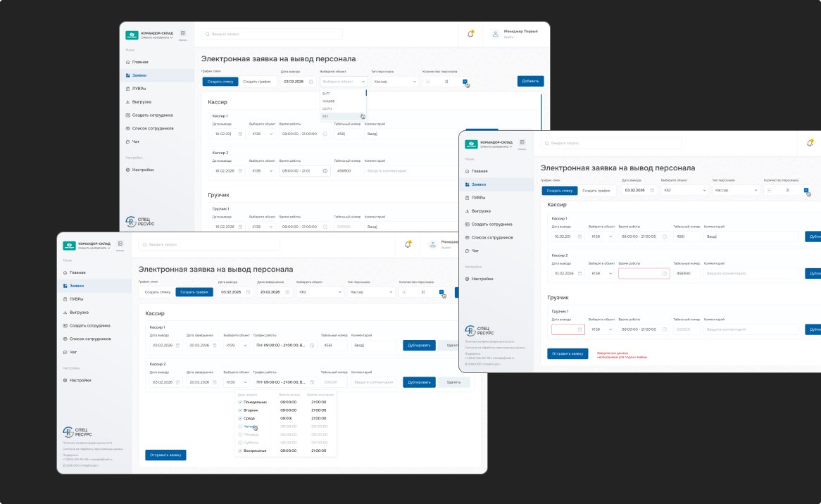This screenshot has height=504, width=821.
Task: Increase staff count with plus in object-list window
Action: [465, 82]
